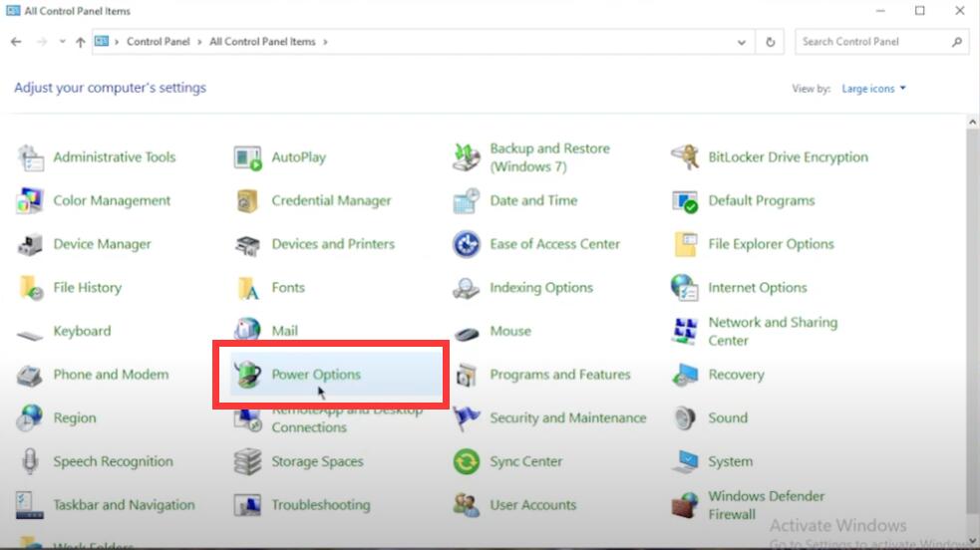The height and width of the screenshot is (550, 980).
Task: Open the Sound speaker icon
Action: click(685, 418)
